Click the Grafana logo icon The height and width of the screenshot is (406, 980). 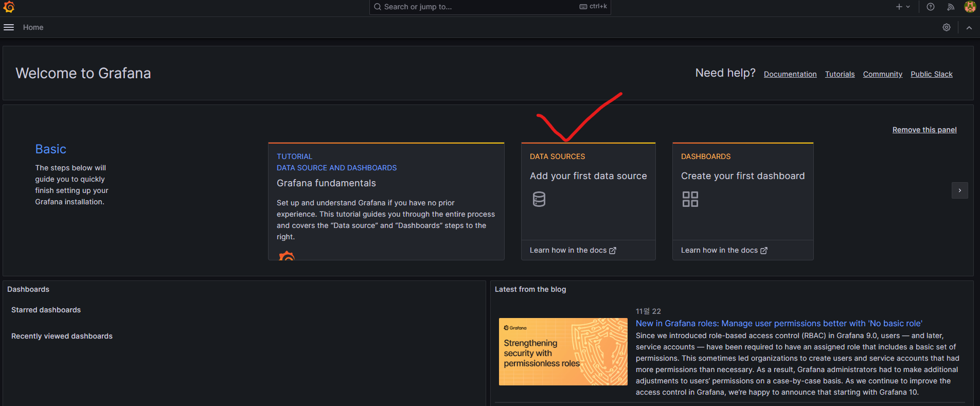coord(9,7)
